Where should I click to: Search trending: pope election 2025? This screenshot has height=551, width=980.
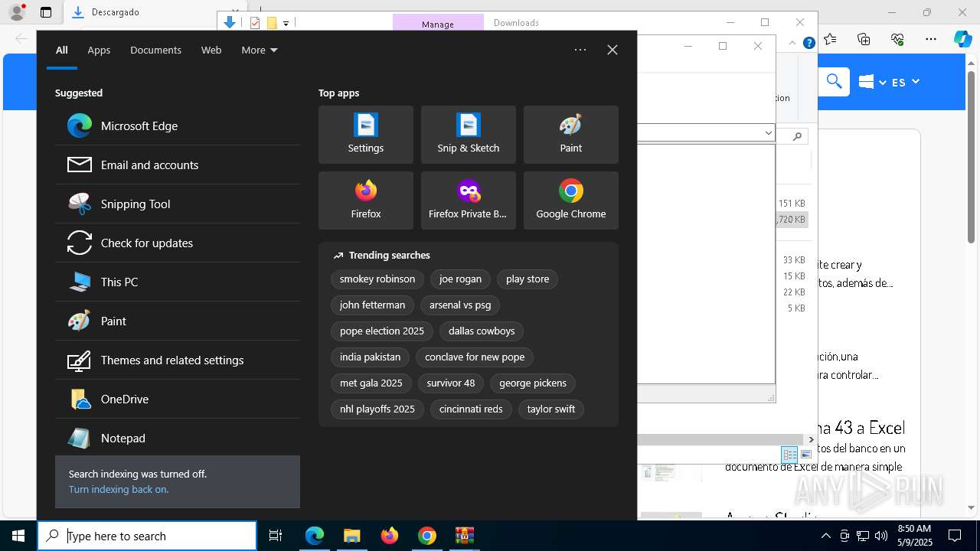(382, 331)
